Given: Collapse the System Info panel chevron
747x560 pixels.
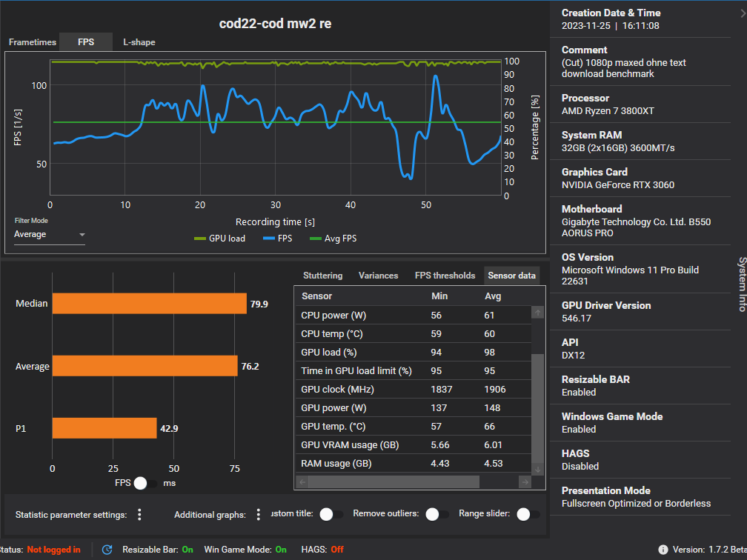Looking at the screenshot, I should pos(743,13).
